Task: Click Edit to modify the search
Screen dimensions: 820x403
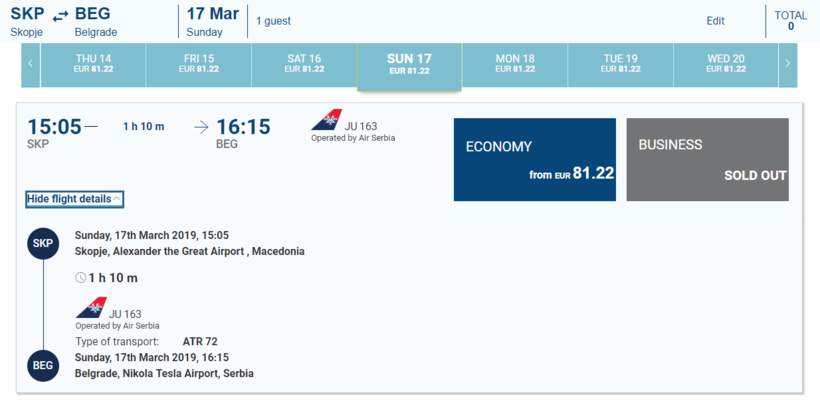Action: point(715,21)
